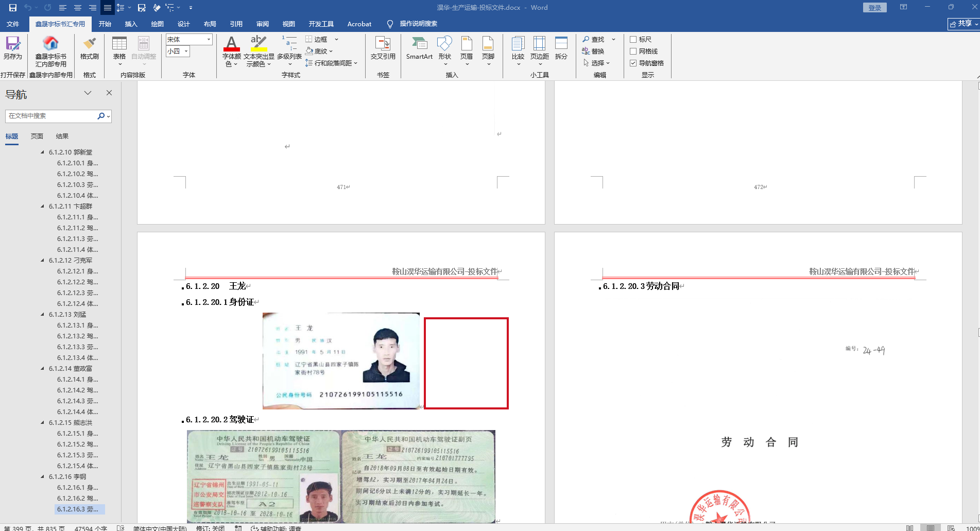Open the 底纹 shading dropdown
The height and width of the screenshot is (531, 980).
coord(331,51)
